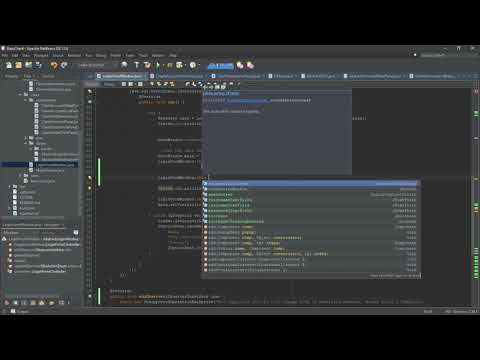
Task: Click the Redo toolbar icon
Action: 64,65
